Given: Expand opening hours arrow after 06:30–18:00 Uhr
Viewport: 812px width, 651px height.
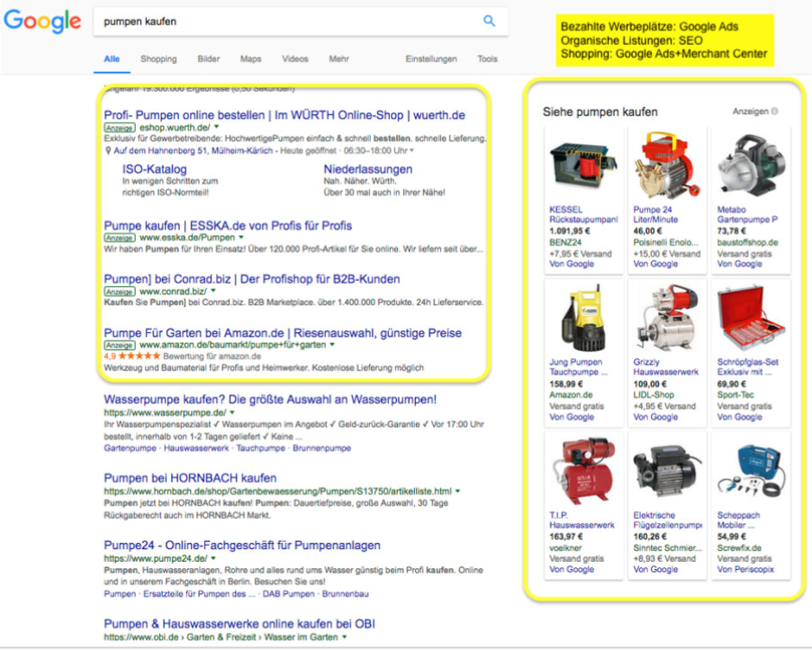Looking at the screenshot, I should (411, 150).
